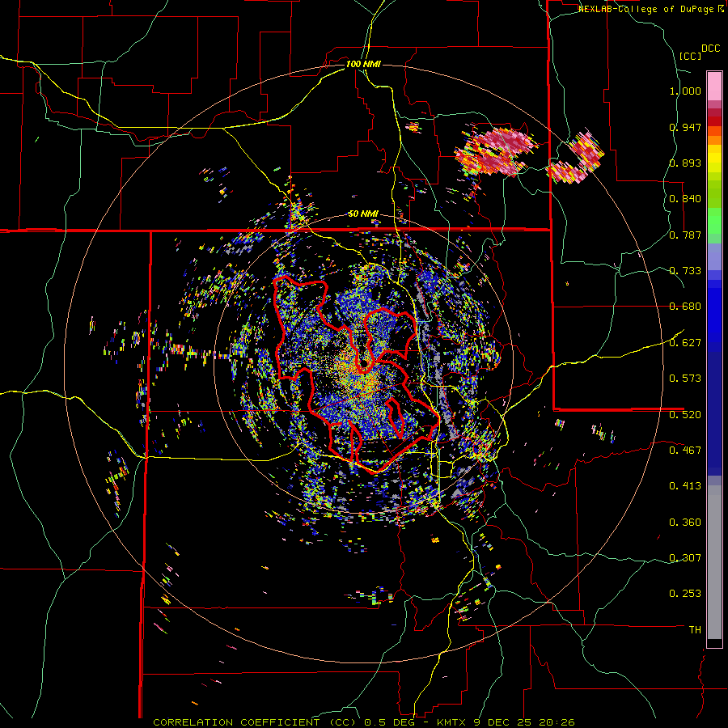Select the 0.787 scale value
The height and width of the screenshot is (728, 728).
(x=685, y=235)
